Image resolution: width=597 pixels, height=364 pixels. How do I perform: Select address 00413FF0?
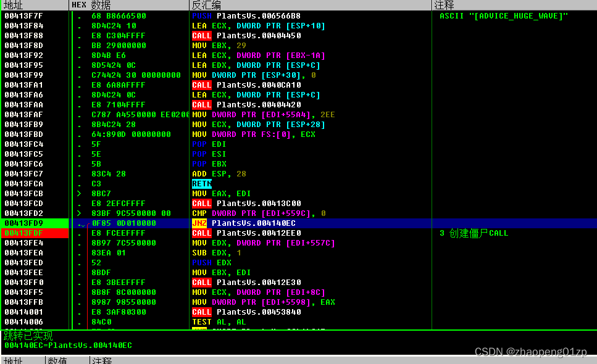pos(23,283)
